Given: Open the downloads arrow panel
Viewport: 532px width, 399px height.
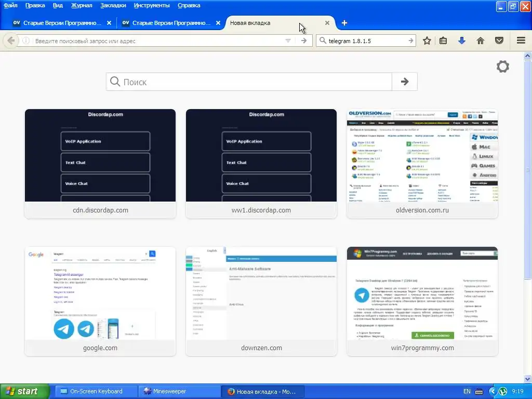Looking at the screenshot, I should pos(462,41).
